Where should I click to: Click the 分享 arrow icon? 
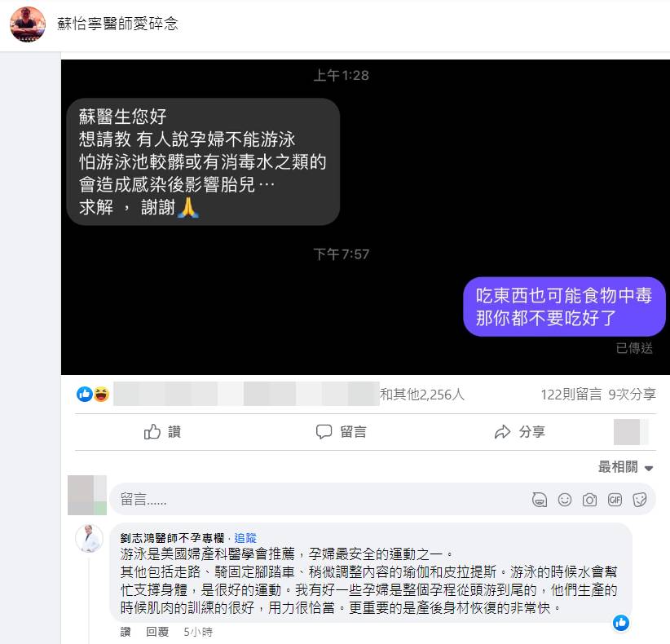[x=502, y=431]
